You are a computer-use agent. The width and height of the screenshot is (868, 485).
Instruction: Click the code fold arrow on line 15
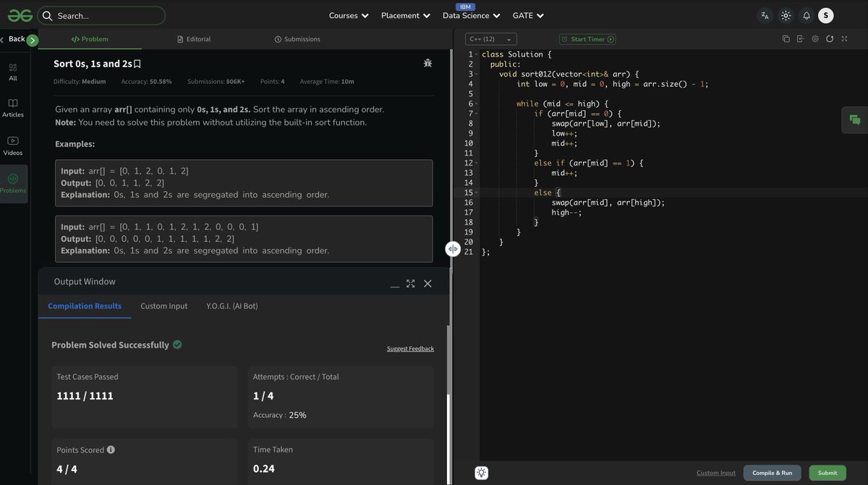477,193
